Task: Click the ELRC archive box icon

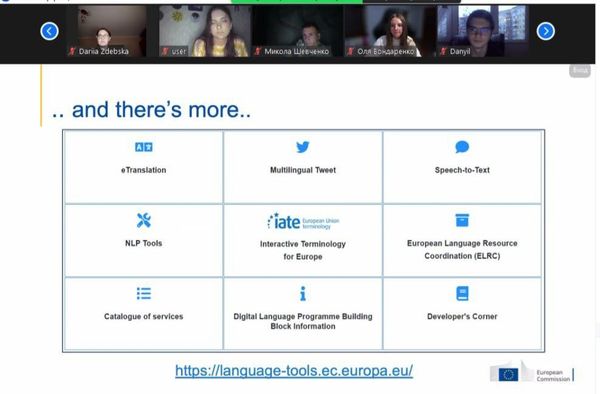Action: pos(462,220)
